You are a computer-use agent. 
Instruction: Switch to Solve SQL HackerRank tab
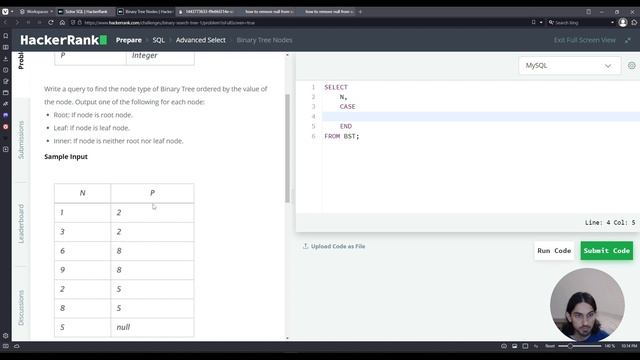pos(84,11)
